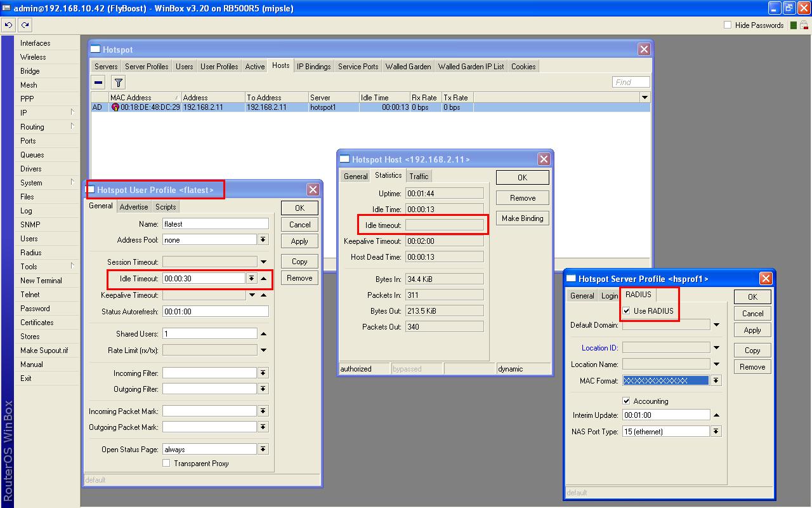Image resolution: width=812 pixels, height=508 pixels.
Task: Enable the Transparent Proxy checkbox
Action: tap(166, 464)
